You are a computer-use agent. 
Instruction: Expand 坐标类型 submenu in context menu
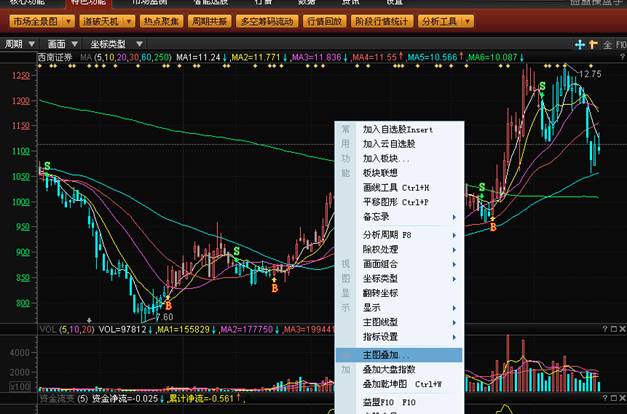click(454, 279)
